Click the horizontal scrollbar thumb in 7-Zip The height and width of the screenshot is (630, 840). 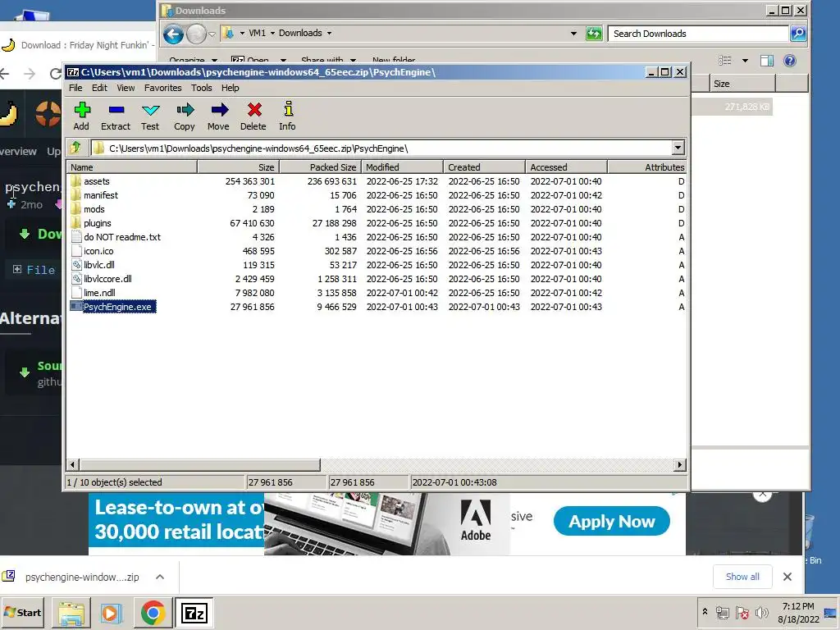point(200,464)
